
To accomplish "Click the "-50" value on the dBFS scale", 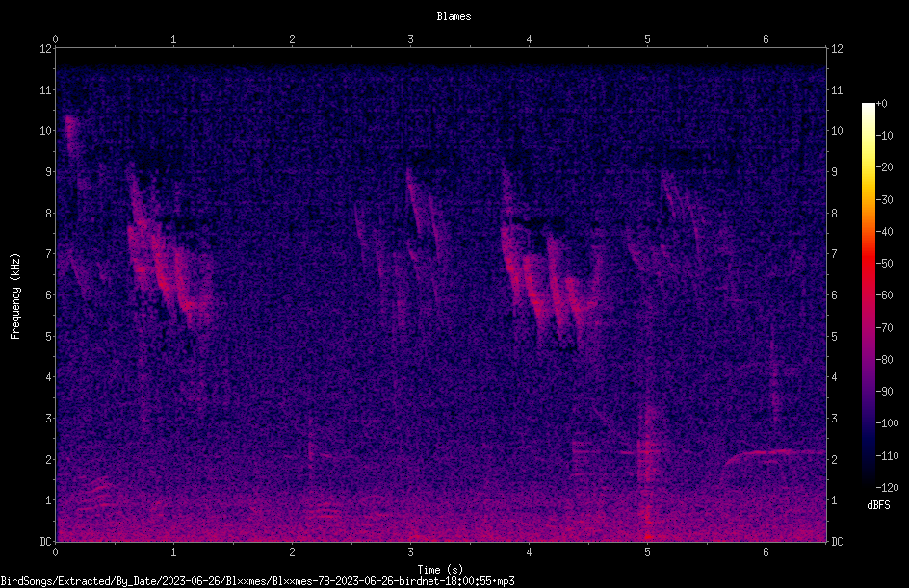I will click(x=885, y=264).
